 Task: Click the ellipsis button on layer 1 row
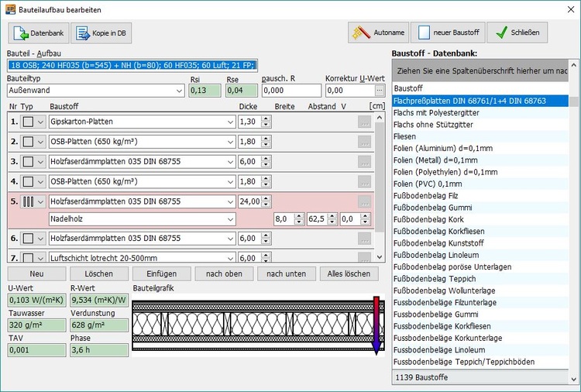coord(364,122)
